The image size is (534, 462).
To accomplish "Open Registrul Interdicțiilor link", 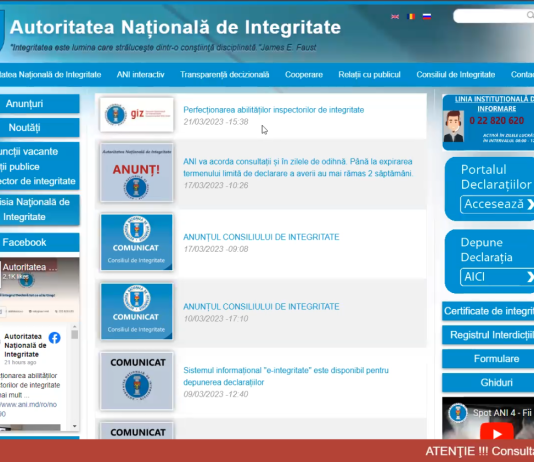I will [488, 335].
